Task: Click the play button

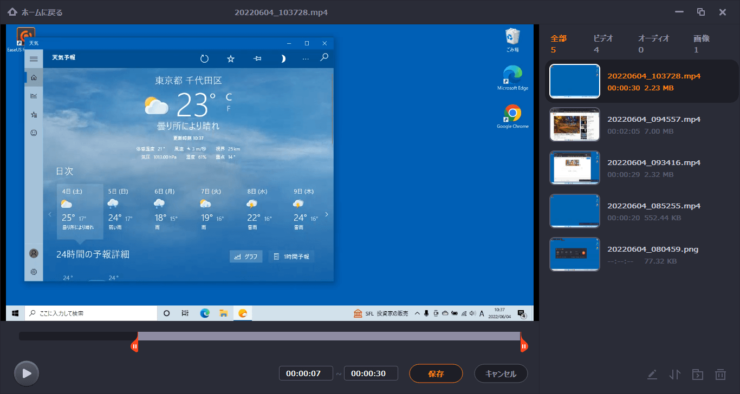Action: pyautogui.click(x=26, y=373)
